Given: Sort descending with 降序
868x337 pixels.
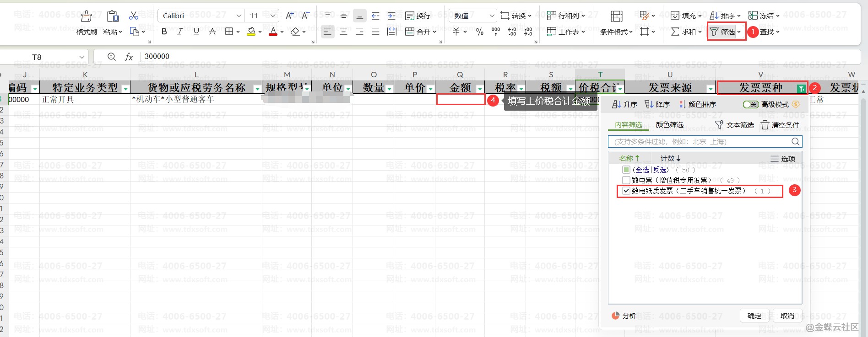Looking at the screenshot, I should point(657,105).
